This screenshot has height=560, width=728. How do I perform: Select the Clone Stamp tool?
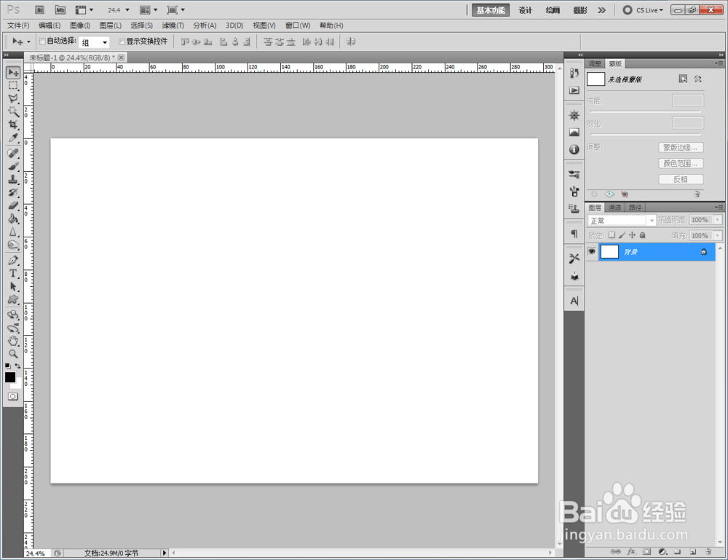(x=13, y=179)
